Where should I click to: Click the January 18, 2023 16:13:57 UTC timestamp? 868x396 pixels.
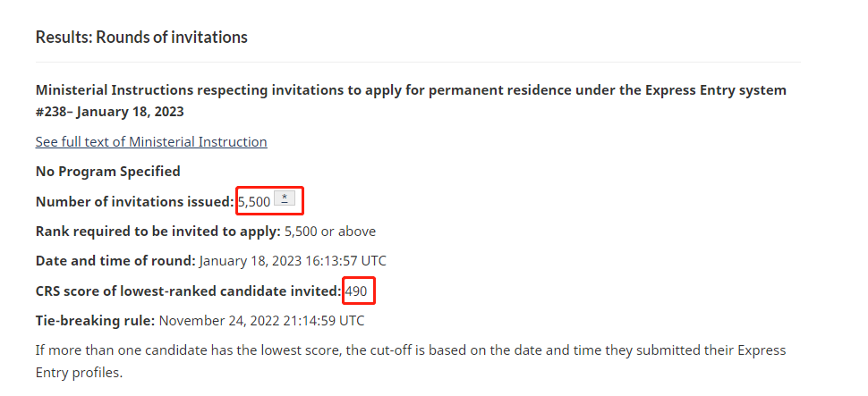tap(293, 260)
